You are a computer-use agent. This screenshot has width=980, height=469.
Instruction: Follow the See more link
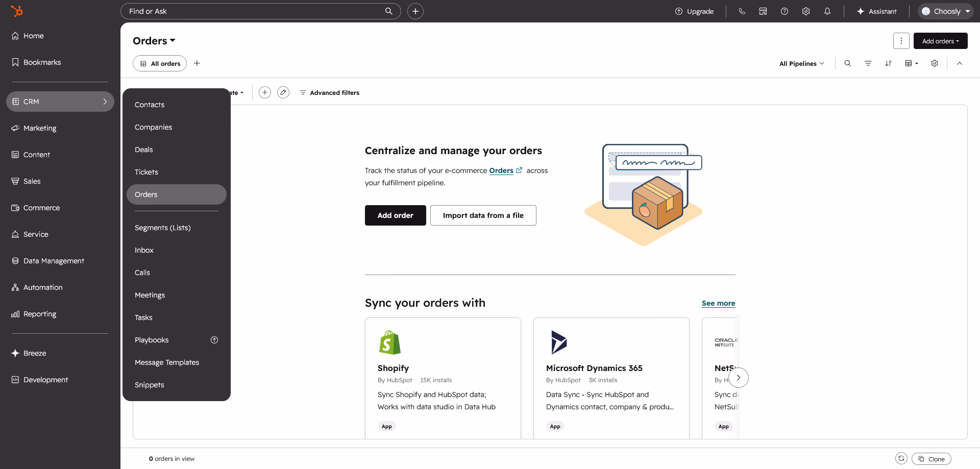click(719, 303)
